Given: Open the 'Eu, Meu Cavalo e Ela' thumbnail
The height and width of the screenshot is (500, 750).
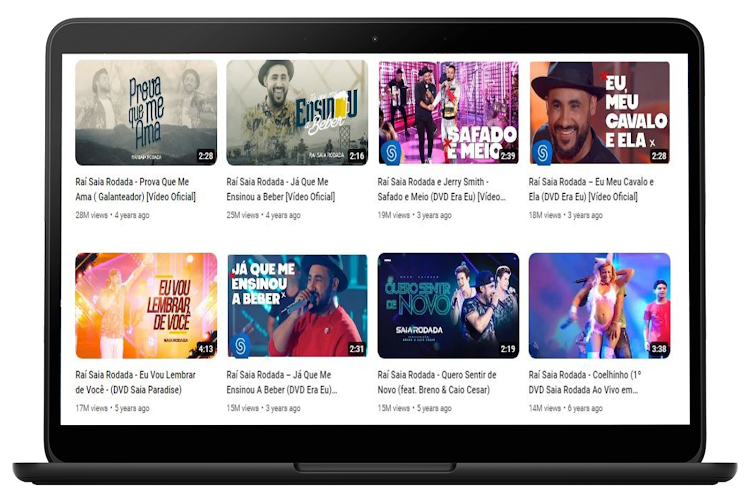Looking at the screenshot, I should point(599,112).
